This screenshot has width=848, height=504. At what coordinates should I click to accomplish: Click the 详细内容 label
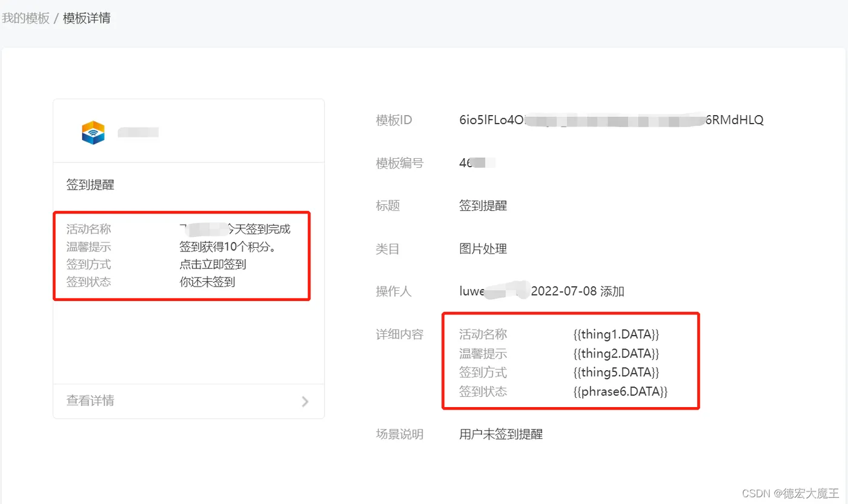point(399,334)
